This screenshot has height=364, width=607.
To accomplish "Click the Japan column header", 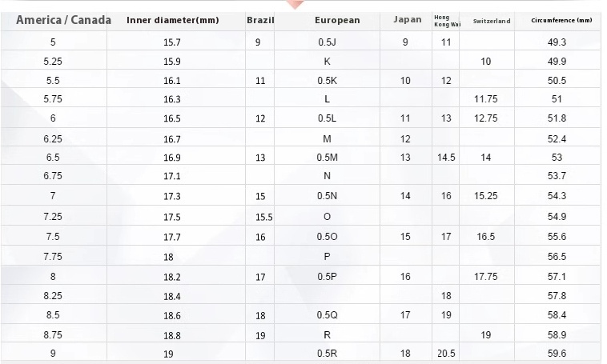I will click(x=408, y=20).
